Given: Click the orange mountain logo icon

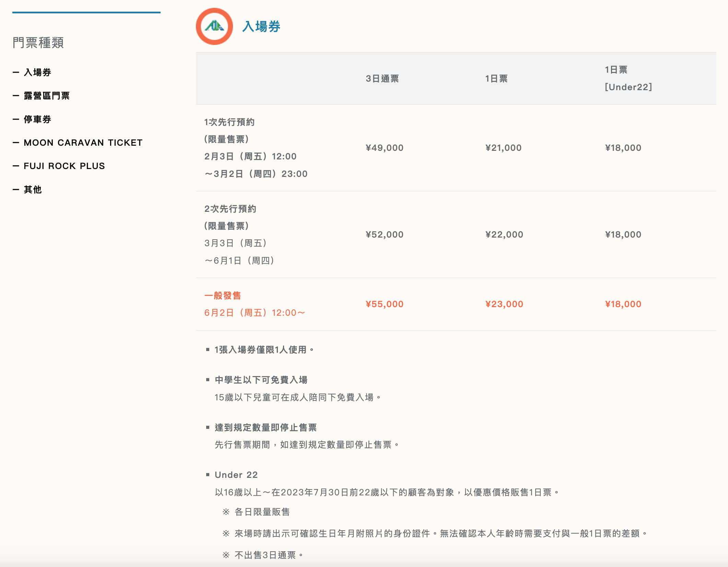Looking at the screenshot, I should coord(214,26).
